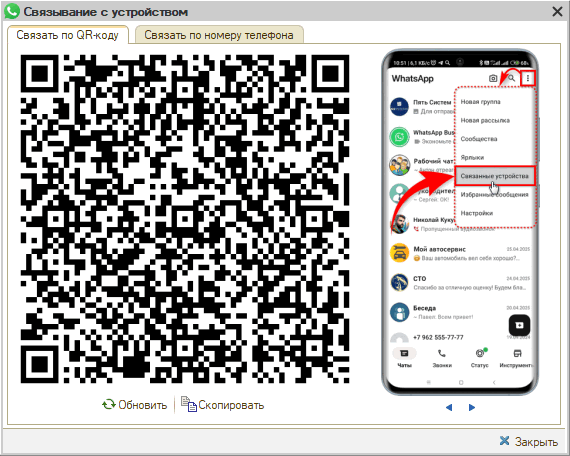Click the 'Беседа' chat row
The height and width of the screenshot is (456, 570).
(x=460, y=312)
